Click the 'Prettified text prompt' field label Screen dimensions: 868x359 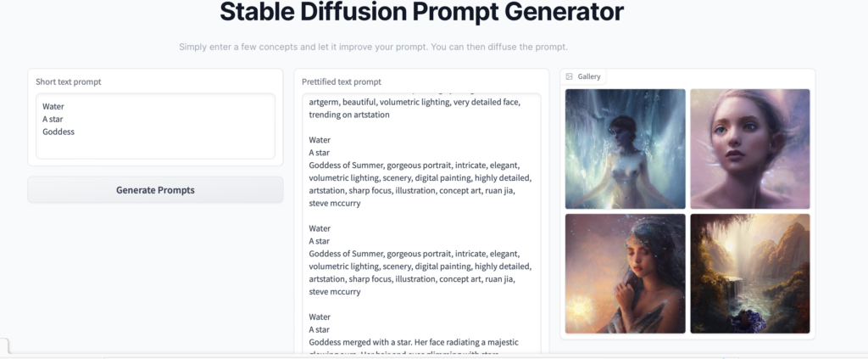point(342,81)
